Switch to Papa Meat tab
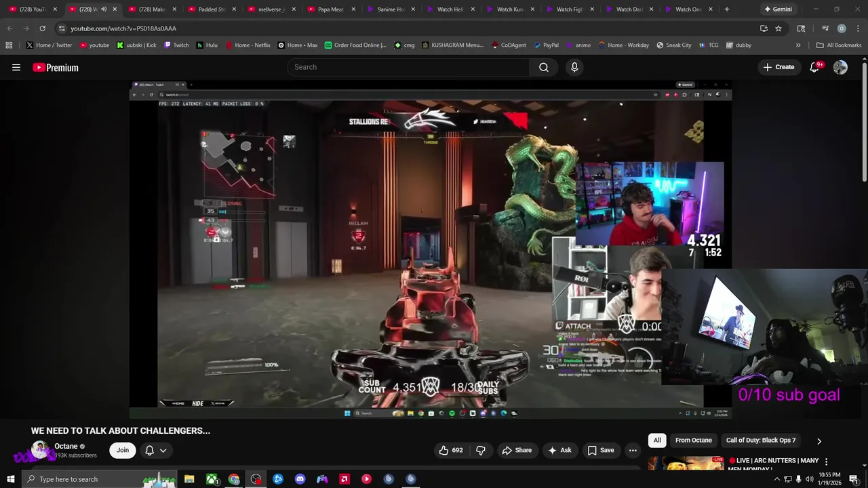This screenshot has width=868, height=488. (x=332, y=9)
